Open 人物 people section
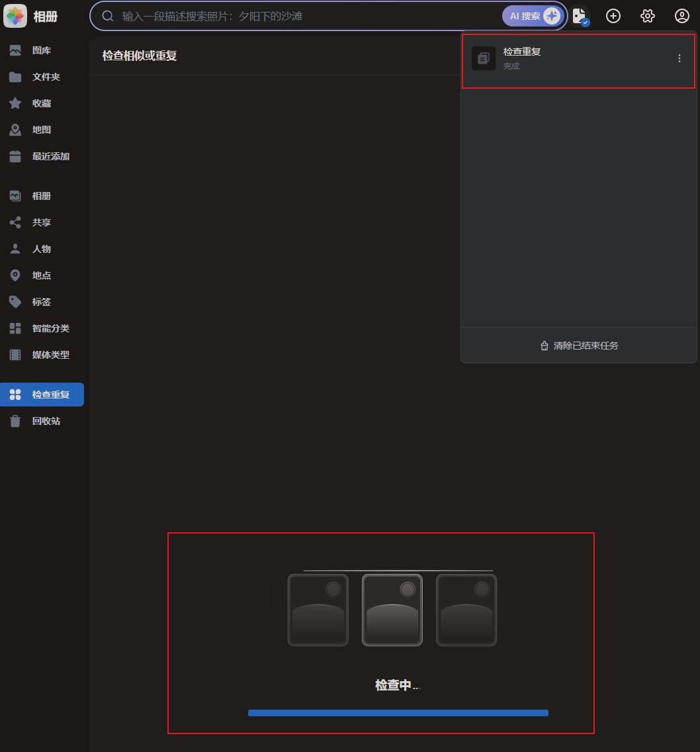Viewport: 700px width, 752px height. [42, 249]
